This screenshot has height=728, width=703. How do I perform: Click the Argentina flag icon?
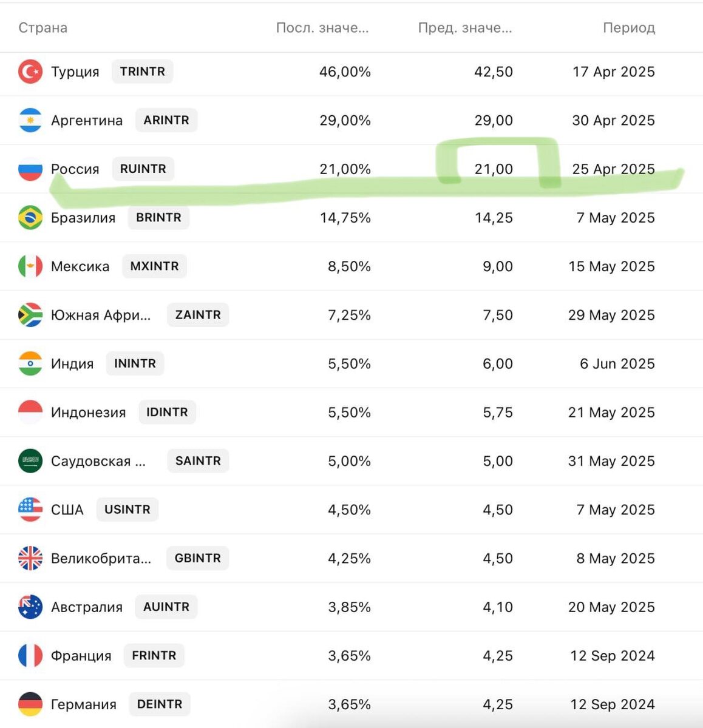pyautogui.click(x=30, y=120)
